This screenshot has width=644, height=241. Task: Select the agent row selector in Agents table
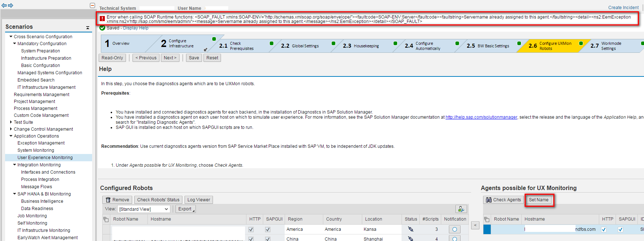487,229
